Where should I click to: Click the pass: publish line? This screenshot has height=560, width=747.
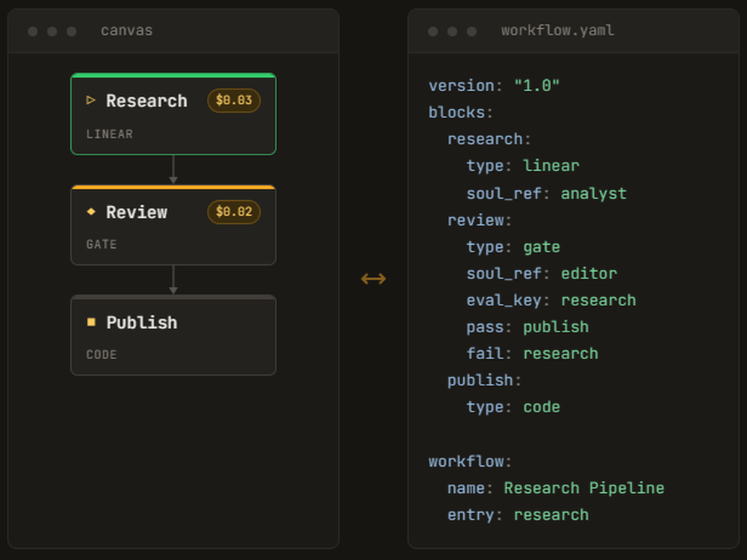tap(527, 327)
